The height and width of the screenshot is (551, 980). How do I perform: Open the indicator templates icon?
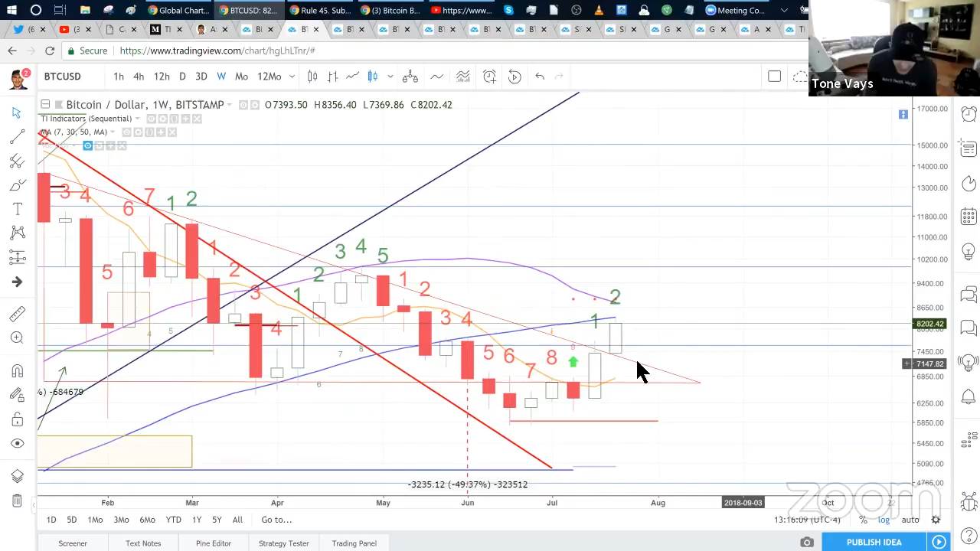coord(463,77)
